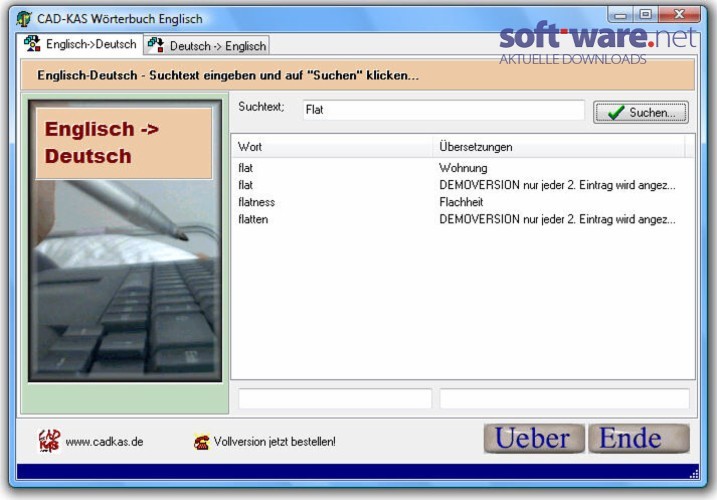Image resolution: width=717 pixels, height=500 pixels.
Task: Select the flat row translated Wohnung
Action: pyautogui.click(x=463, y=168)
